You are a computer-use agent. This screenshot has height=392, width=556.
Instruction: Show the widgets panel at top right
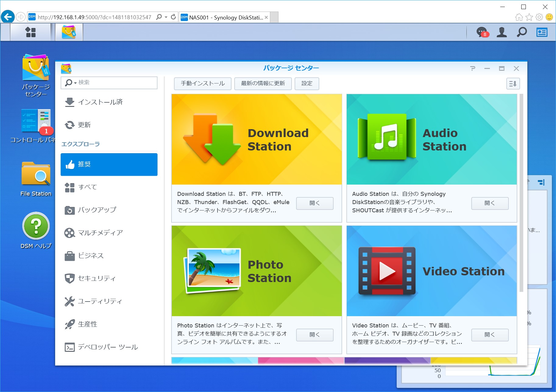coord(542,32)
